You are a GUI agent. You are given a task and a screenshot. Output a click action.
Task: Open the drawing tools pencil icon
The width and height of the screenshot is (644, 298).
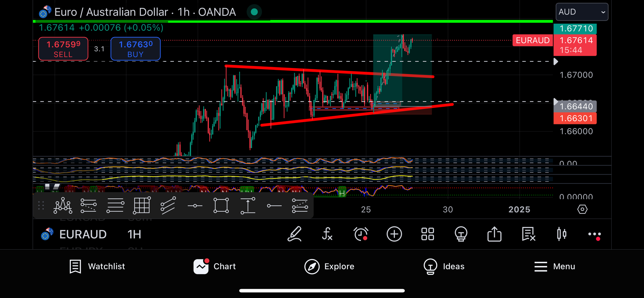pos(295,234)
